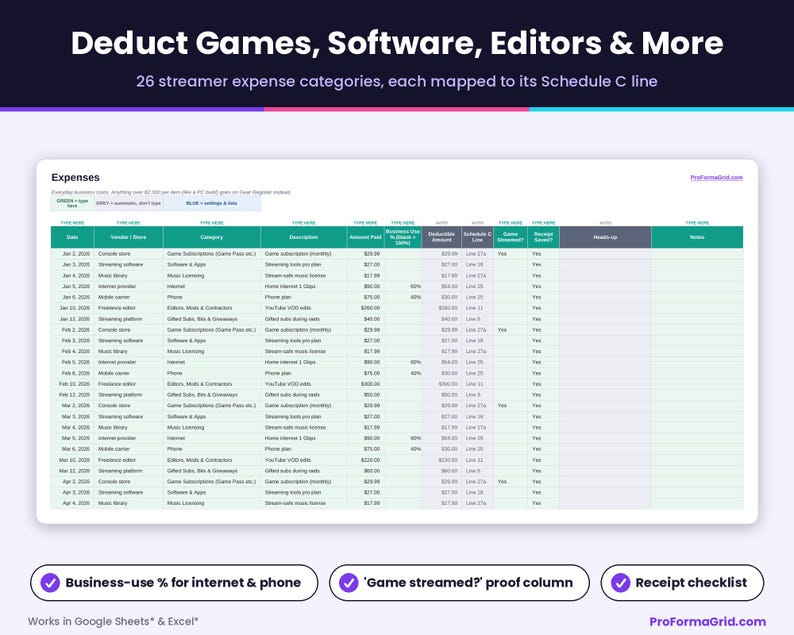Select the 'Console store' vendor in the Jan 2 row
The height and width of the screenshot is (635, 794).
[x=129, y=254]
